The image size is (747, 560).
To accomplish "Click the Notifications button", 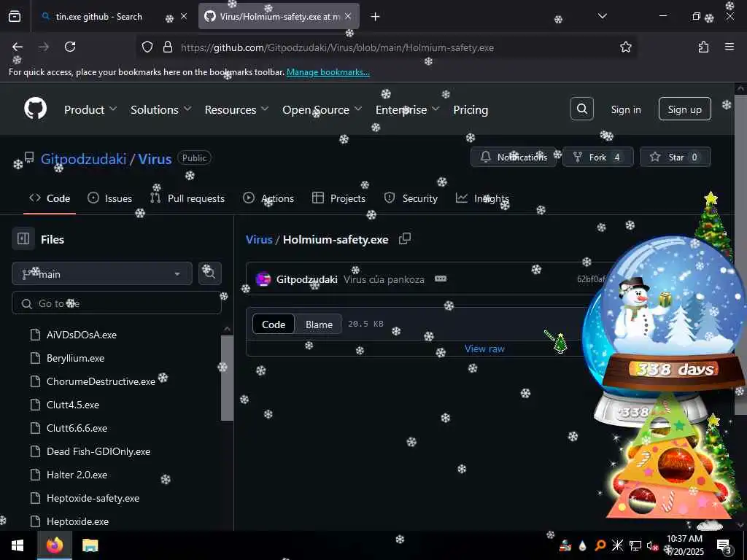I will [513, 157].
